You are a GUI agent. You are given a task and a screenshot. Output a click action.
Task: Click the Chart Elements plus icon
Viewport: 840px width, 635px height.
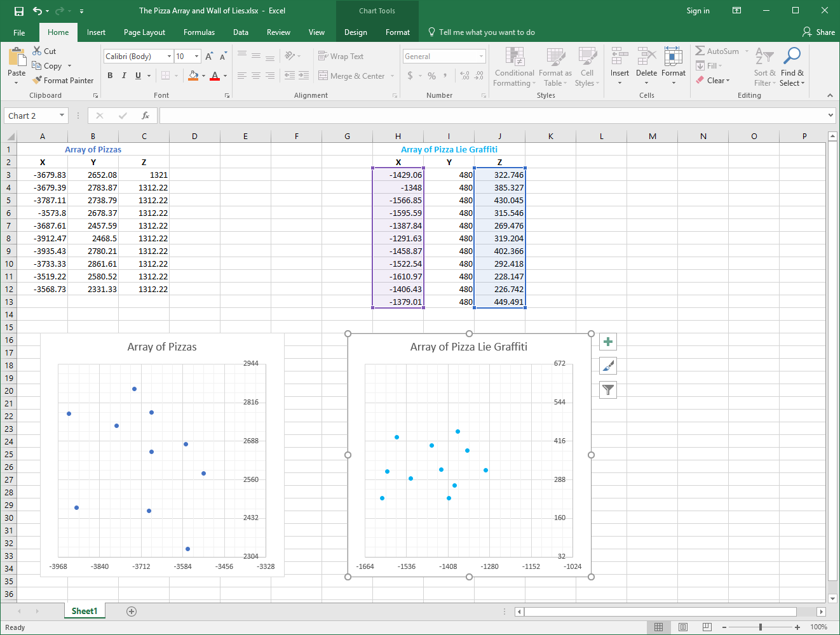[x=608, y=342]
